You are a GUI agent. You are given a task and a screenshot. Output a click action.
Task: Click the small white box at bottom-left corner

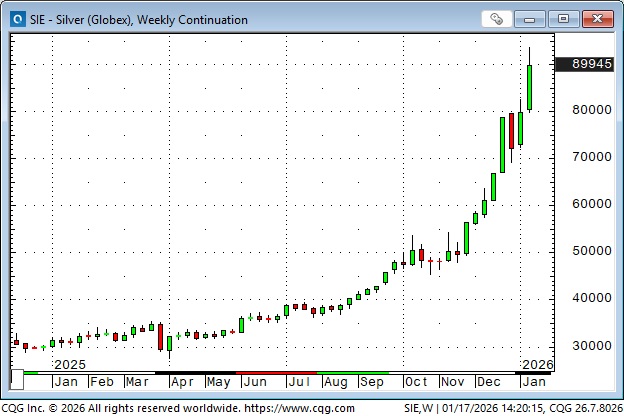[x=16, y=381]
